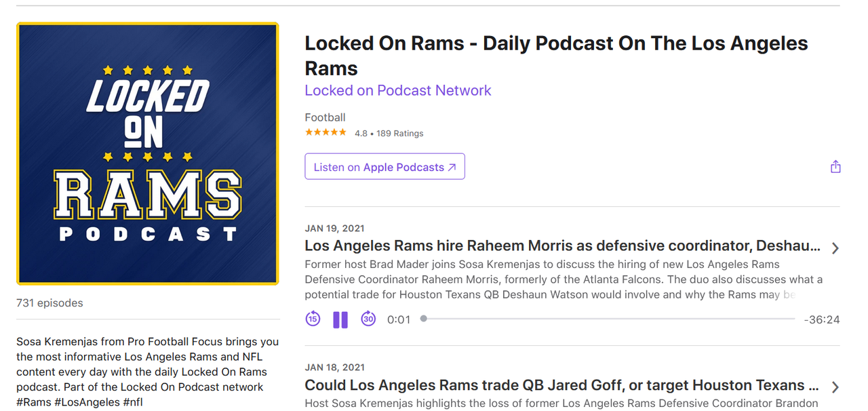Click the Listen on Apple Podcasts button

[384, 167]
